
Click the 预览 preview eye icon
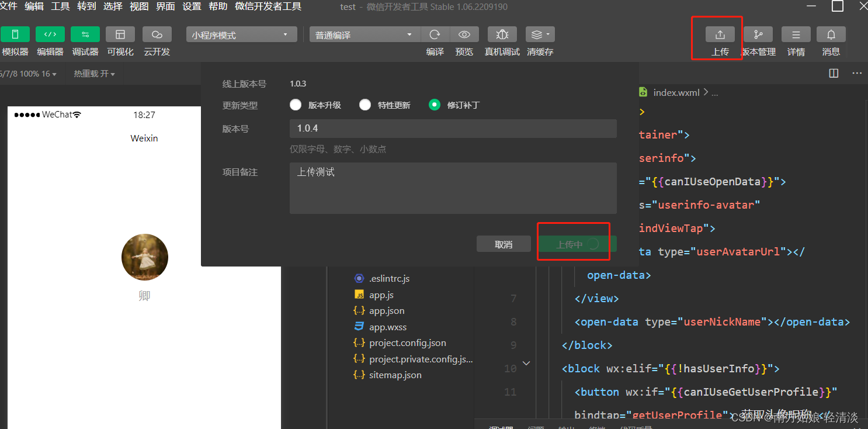pyautogui.click(x=464, y=34)
